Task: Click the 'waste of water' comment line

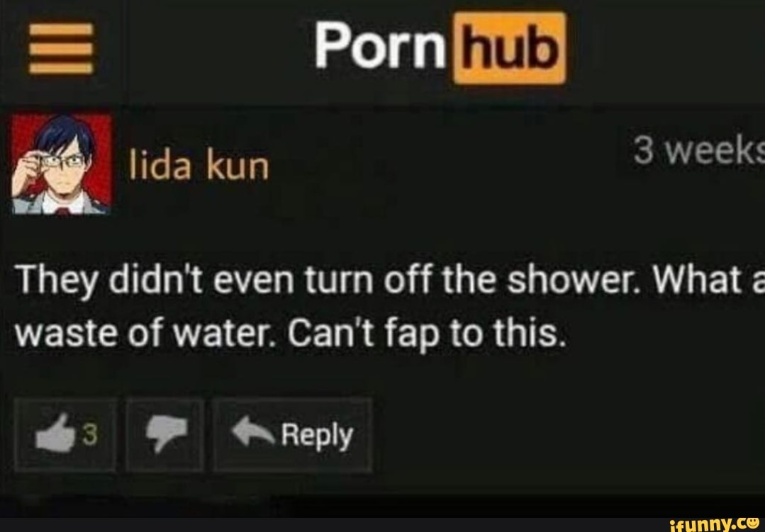Action: 291,335
